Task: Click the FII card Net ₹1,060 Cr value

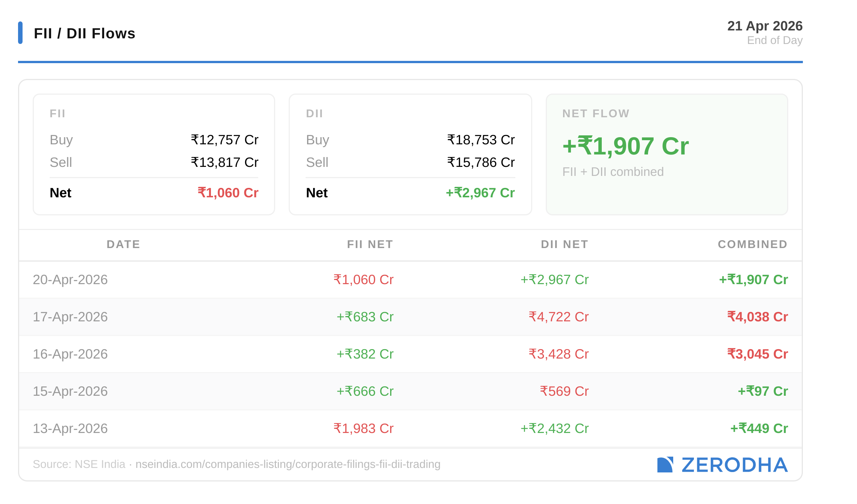Action: tap(228, 193)
